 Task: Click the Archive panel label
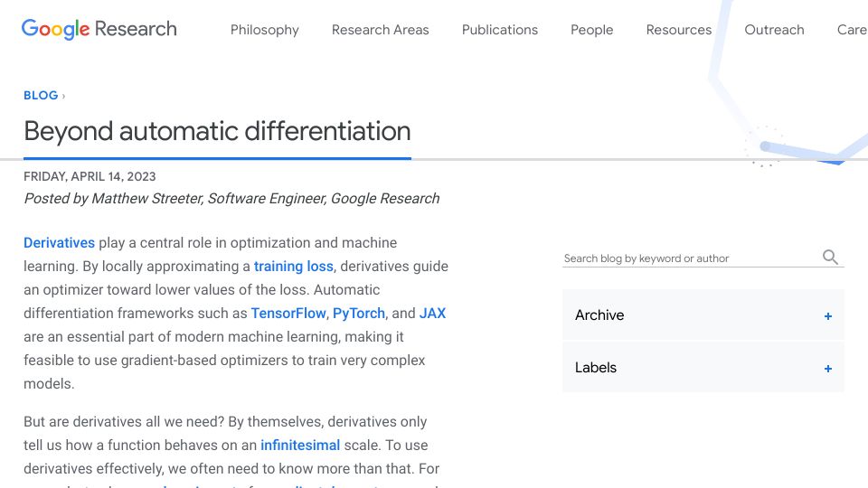tap(599, 314)
